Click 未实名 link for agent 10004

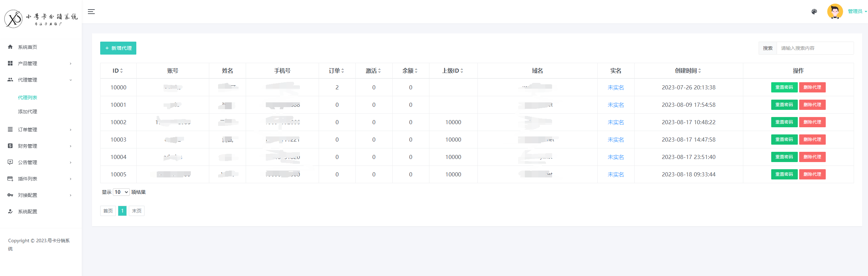click(x=616, y=157)
